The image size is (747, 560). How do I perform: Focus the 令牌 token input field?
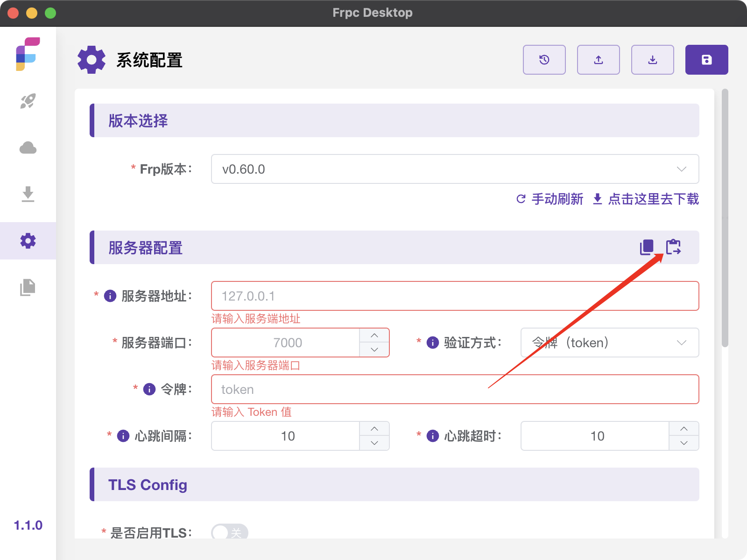455,389
